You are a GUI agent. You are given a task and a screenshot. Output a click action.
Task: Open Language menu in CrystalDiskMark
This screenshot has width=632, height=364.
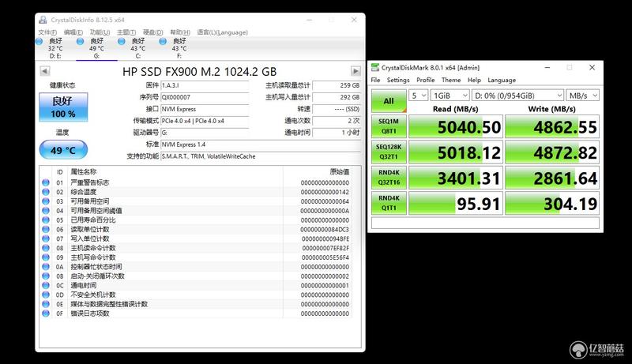[x=502, y=80]
